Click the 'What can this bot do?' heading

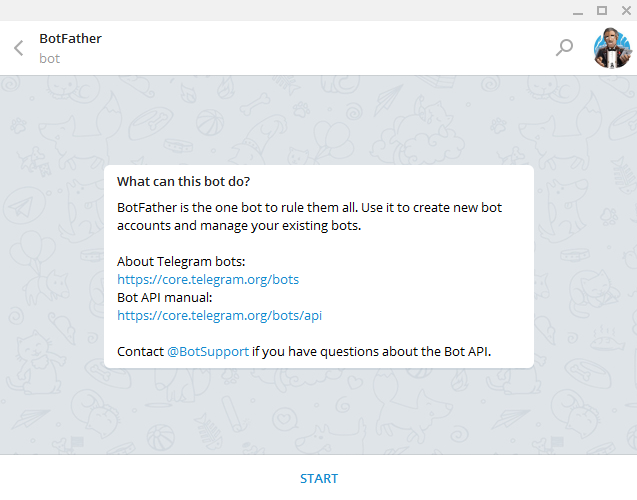tap(183, 182)
